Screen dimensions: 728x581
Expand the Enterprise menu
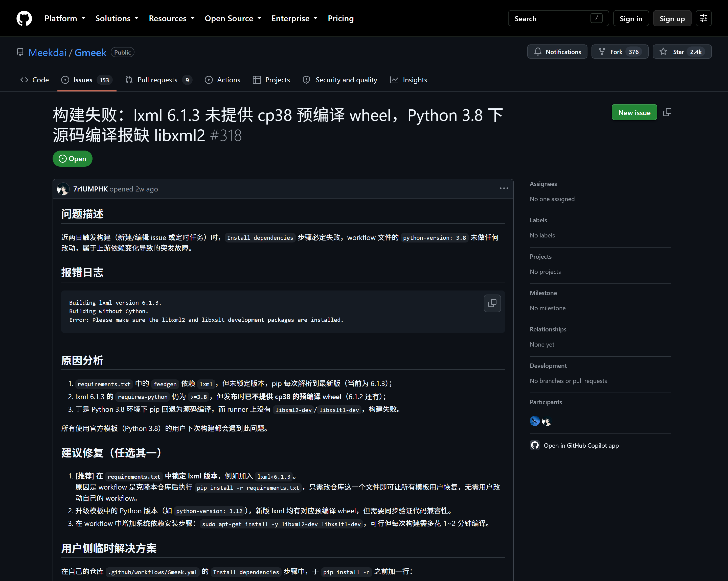point(294,18)
